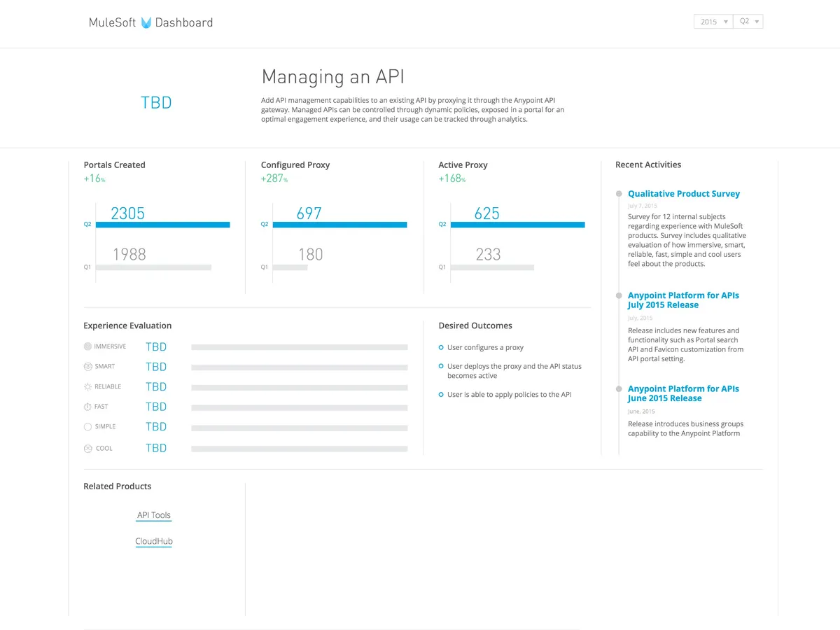Click the Fast stopwatch icon
This screenshot has width=840, height=630.
87,407
